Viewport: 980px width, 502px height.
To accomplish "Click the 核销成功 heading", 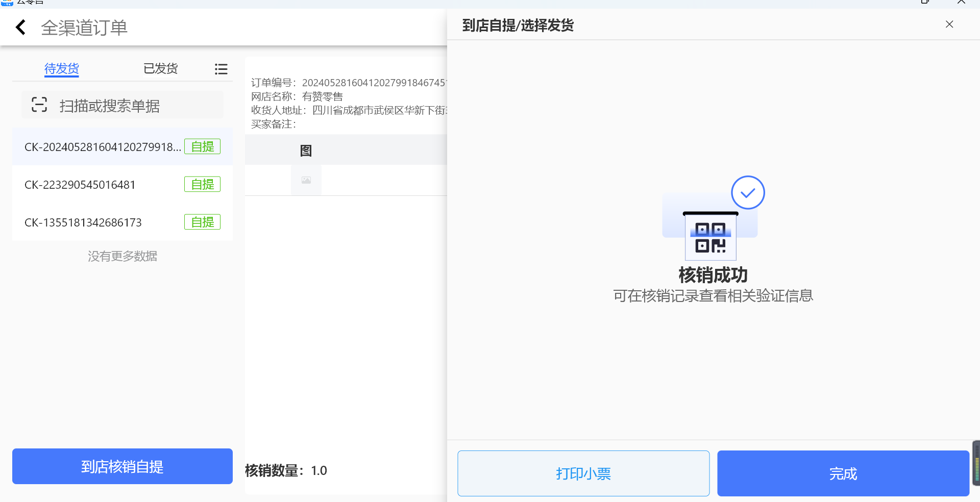I will (713, 275).
